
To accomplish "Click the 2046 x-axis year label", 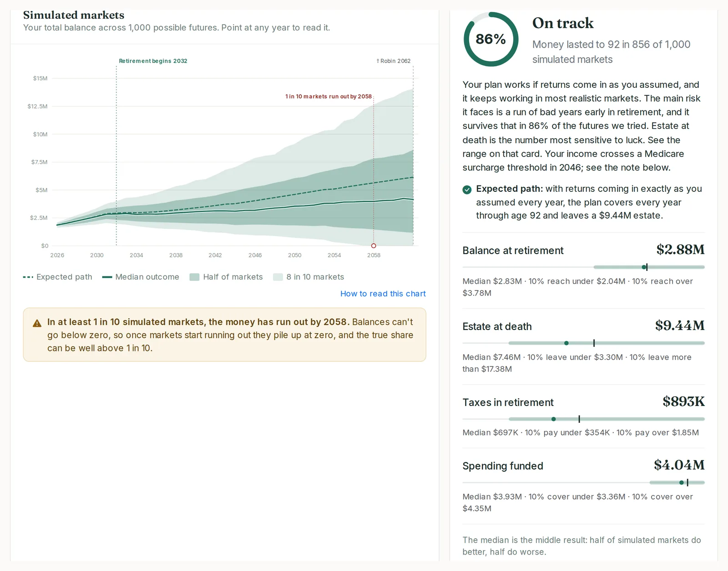I will pyautogui.click(x=255, y=255).
